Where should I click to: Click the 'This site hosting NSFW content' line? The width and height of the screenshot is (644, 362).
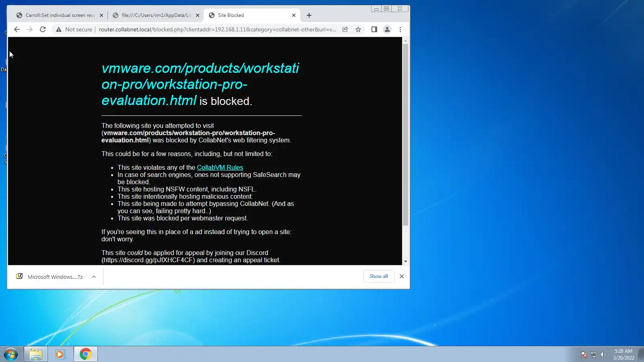(x=187, y=189)
